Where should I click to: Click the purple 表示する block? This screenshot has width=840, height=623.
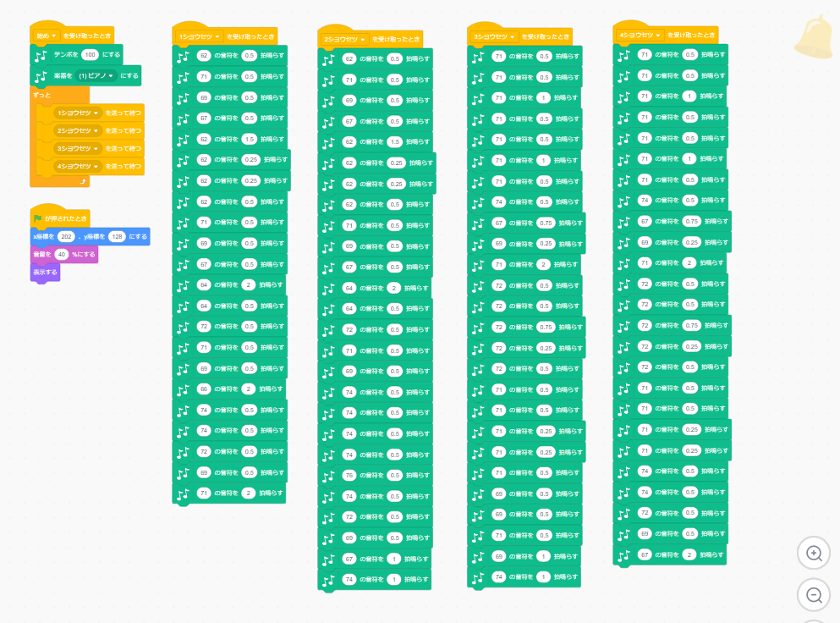coord(45,273)
